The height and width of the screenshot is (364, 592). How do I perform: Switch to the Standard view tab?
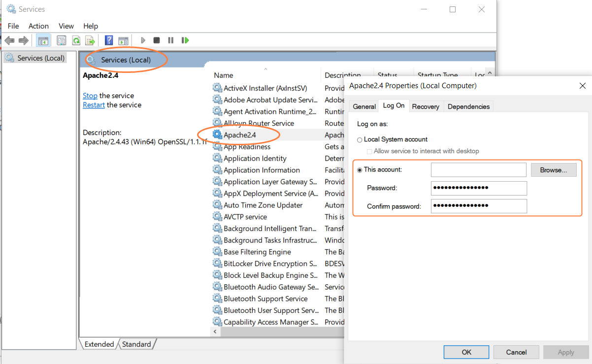[136, 344]
